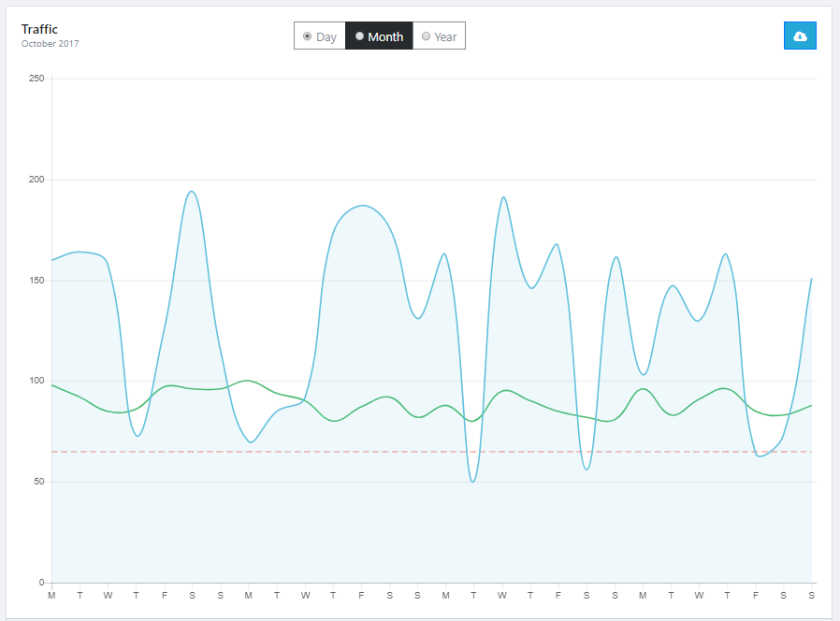The image size is (840, 621).
Task: Choose the Year radio option
Action: pyautogui.click(x=440, y=36)
